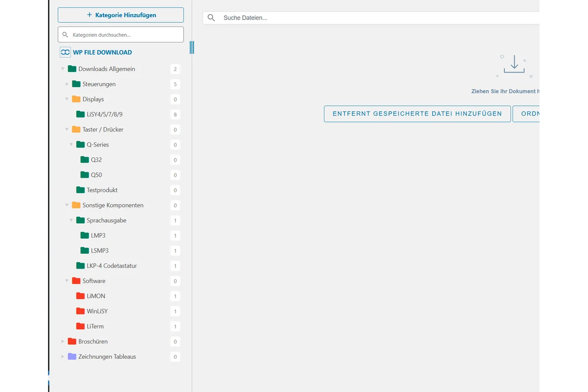Click the magnifier icon in file search
Screen dimensions: 588x392
211,18
